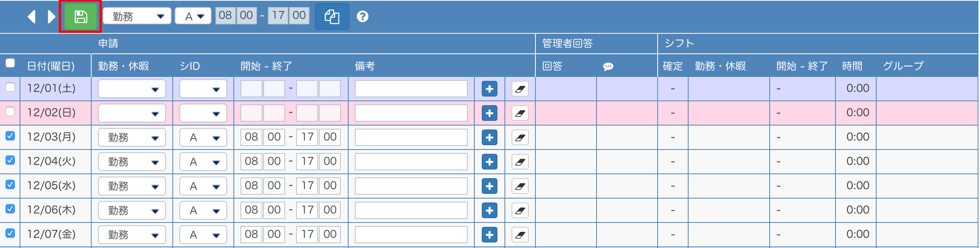Click the green save icon

[81, 16]
